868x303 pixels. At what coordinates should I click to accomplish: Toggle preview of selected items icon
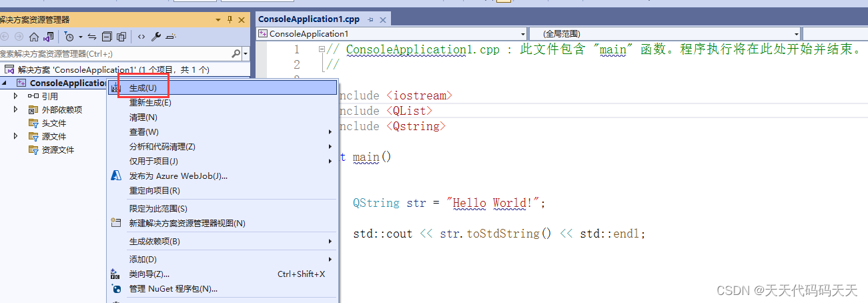point(171,37)
